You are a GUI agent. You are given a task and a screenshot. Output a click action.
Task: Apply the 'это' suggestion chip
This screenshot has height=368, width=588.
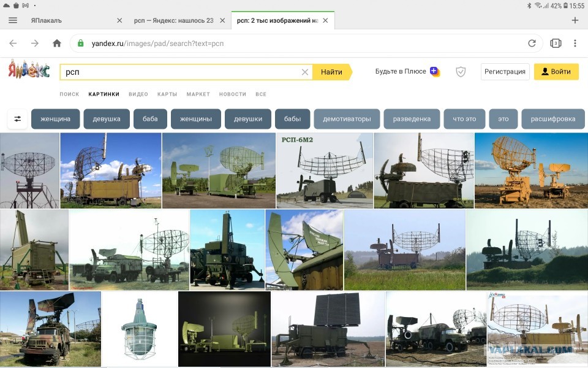click(x=503, y=119)
